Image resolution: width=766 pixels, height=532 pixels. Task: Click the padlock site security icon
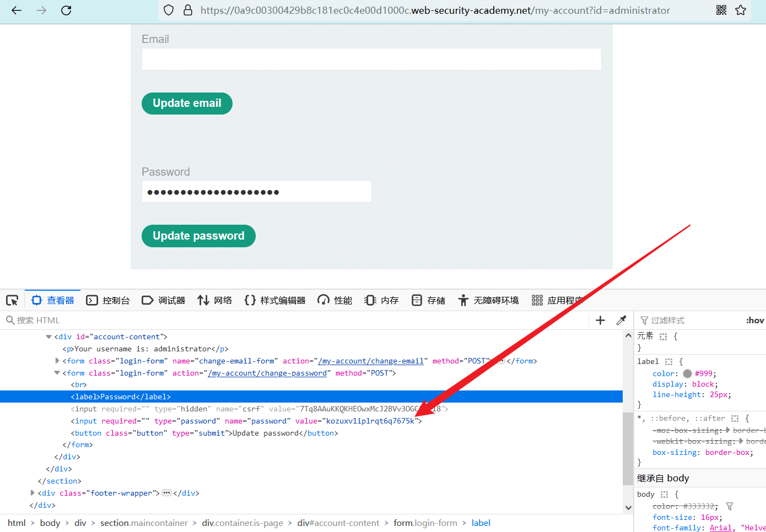(x=188, y=10)
